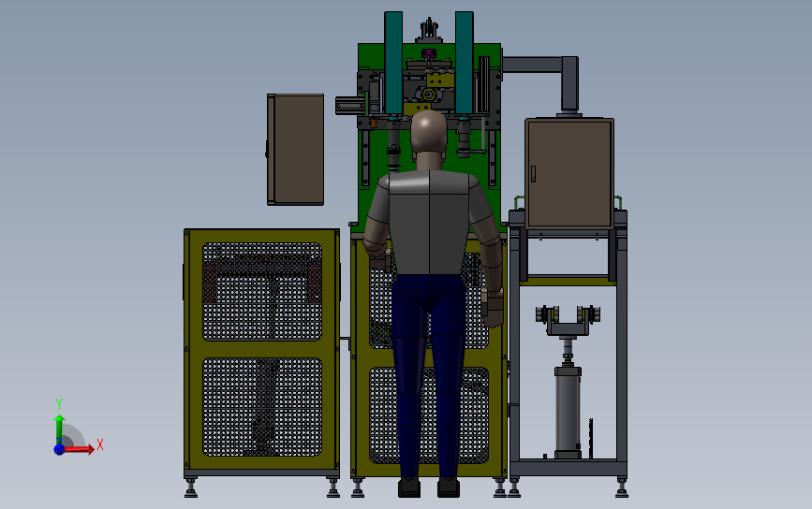Select the door handle on the right brown cabinet
812x509 pixels.
tap(534, 174)
